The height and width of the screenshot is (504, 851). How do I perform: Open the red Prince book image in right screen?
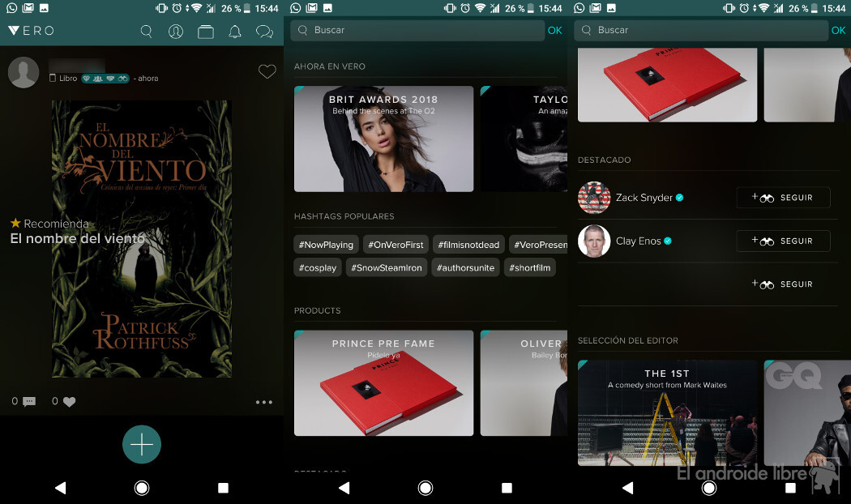[x=667, y=84]
